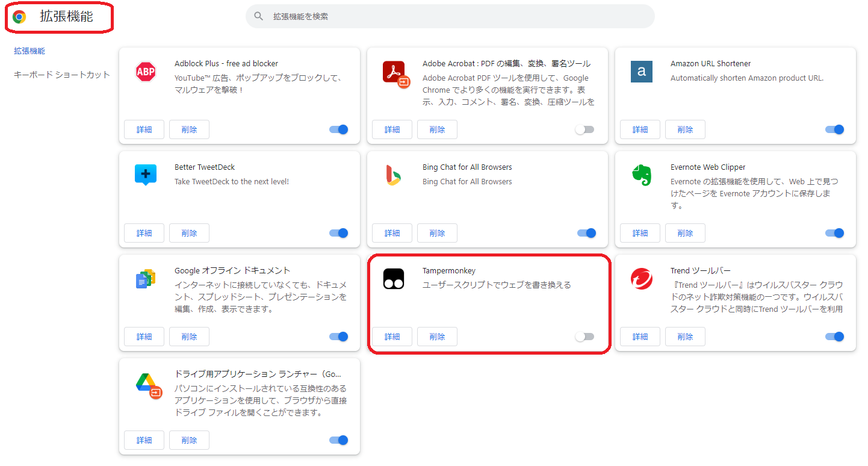Disable the Adblock Plus extension toggle

tap(338, 129)
